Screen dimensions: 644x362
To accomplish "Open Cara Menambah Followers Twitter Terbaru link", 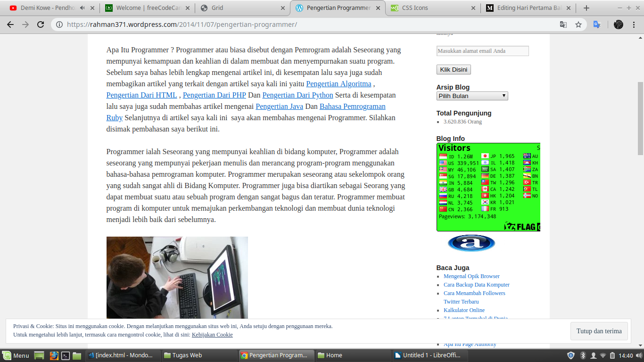I will click(474, 297).
